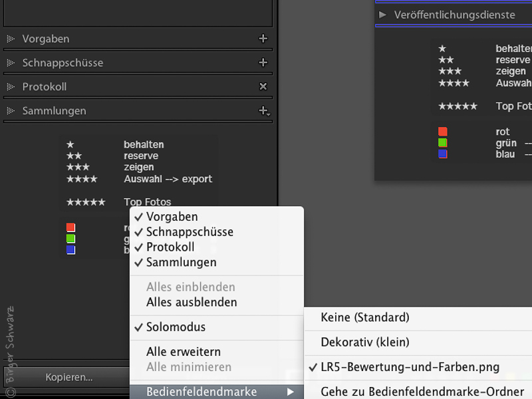Uncheck Schnappschüsse in the context menu
The height and width of the screenshot is (399, 532).
tap(190, 232)
